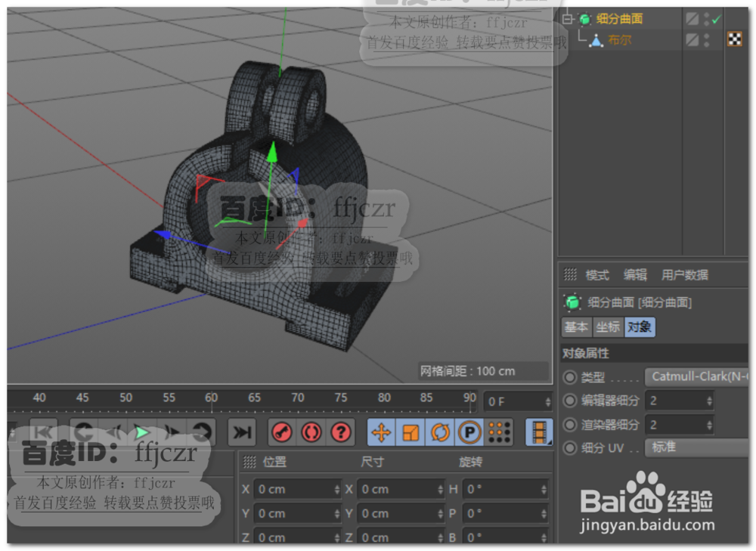Click the 类型 radio circle in 对象属性

[570, 376]
